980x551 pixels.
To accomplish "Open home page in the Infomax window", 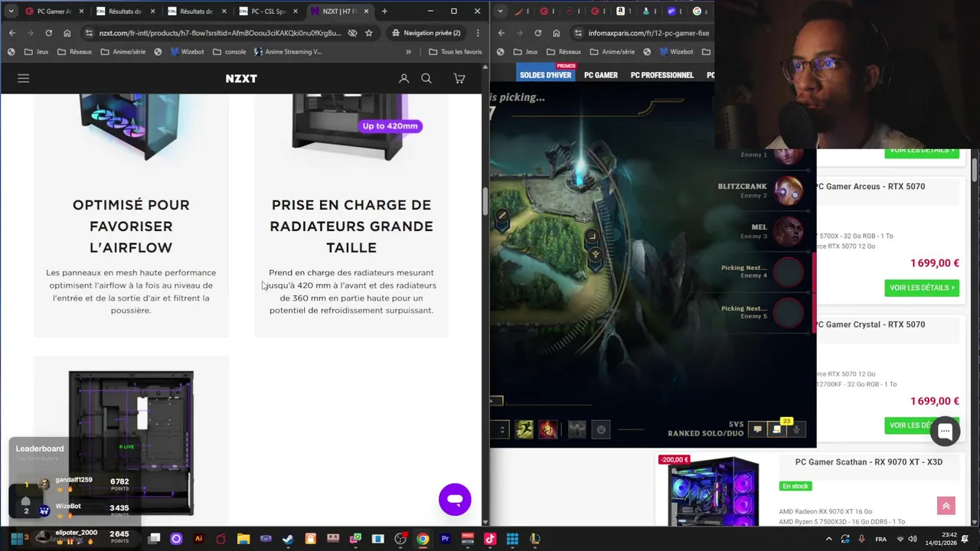I will coord(556,33).
